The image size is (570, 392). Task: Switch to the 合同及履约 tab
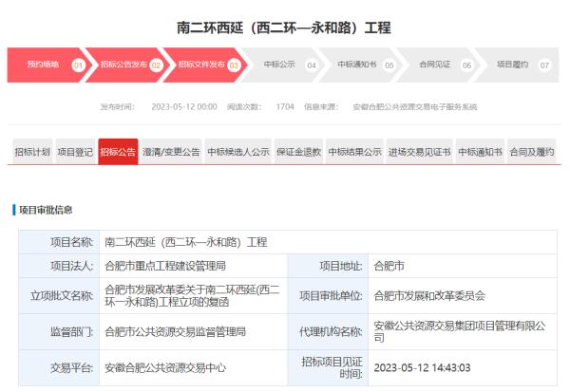[x=532, y=152]
